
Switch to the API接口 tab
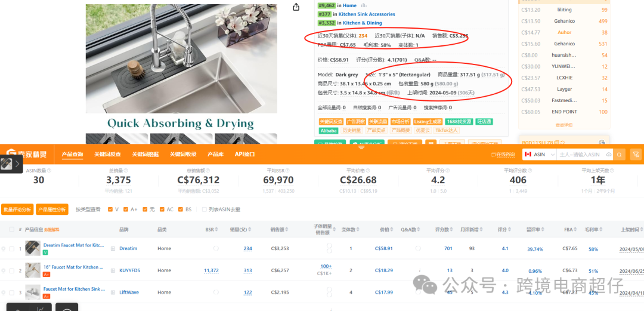(245, 155)
